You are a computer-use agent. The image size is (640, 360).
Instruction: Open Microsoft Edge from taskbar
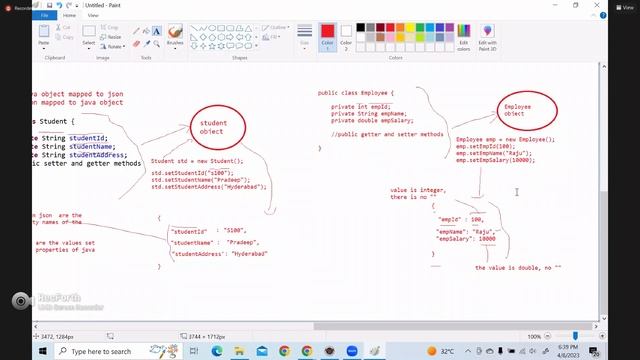click(217, 351)
